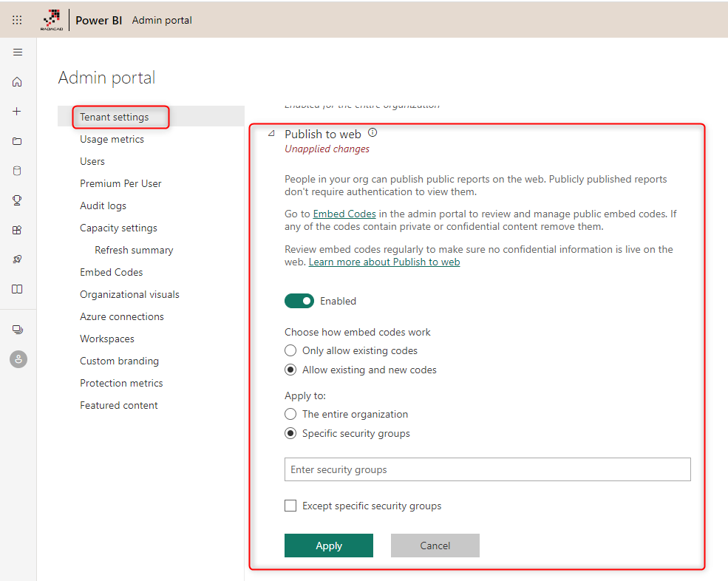Image resolution: width=728 pixels, height=581 pixels.
Task: Open Usage metrics in admin menu
Action: click(x=112, y=139)
